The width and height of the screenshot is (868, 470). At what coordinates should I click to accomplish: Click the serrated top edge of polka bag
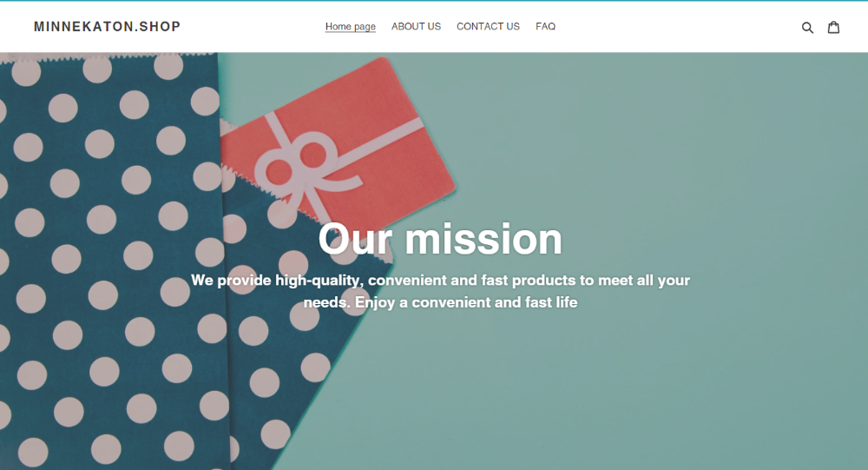coord(108,56)
